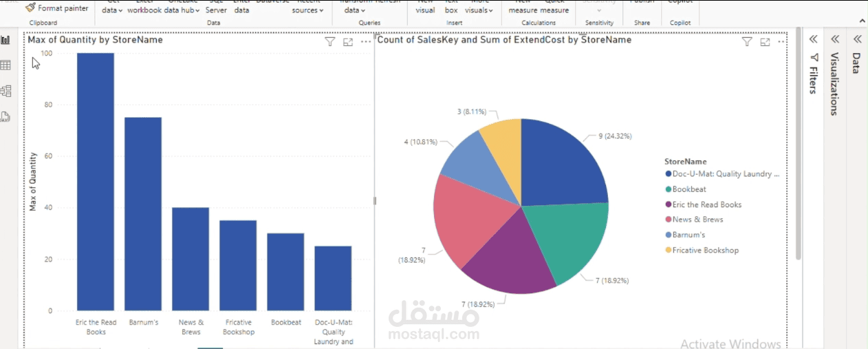Click the Eric the Read Books axis label
Screen dimensions: 868x349
96,327
